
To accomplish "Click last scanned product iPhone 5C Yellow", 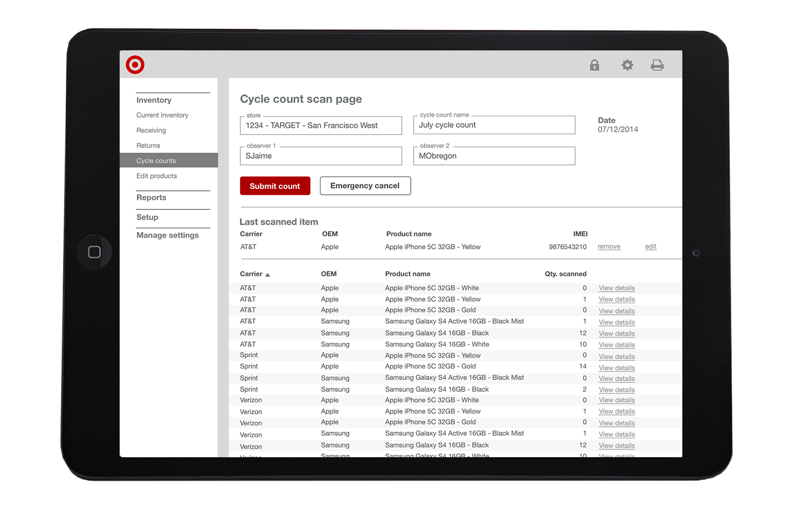I will [433, 247].
